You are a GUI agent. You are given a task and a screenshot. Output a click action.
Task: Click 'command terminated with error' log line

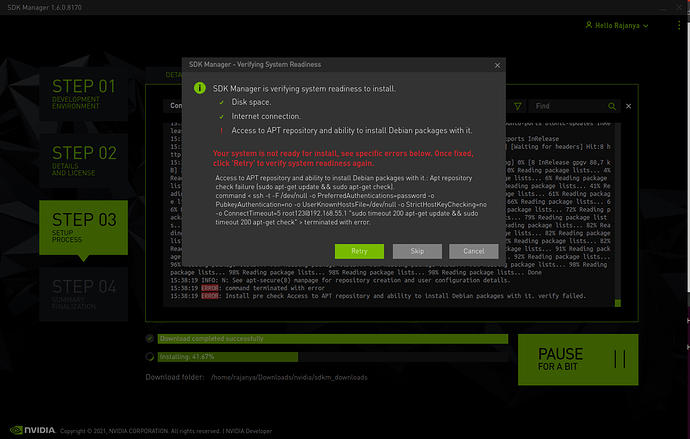click(247, 288)
